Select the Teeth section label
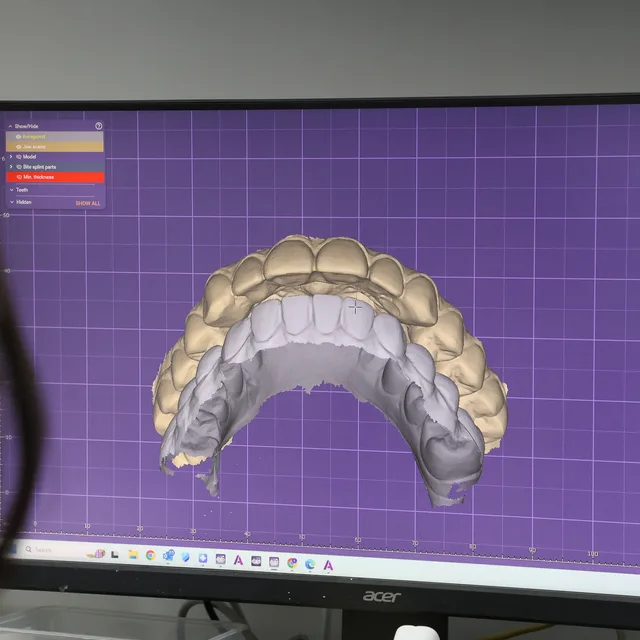Viewport: 640px width, 640px height. pyautogui.click(x=22, y=190)
